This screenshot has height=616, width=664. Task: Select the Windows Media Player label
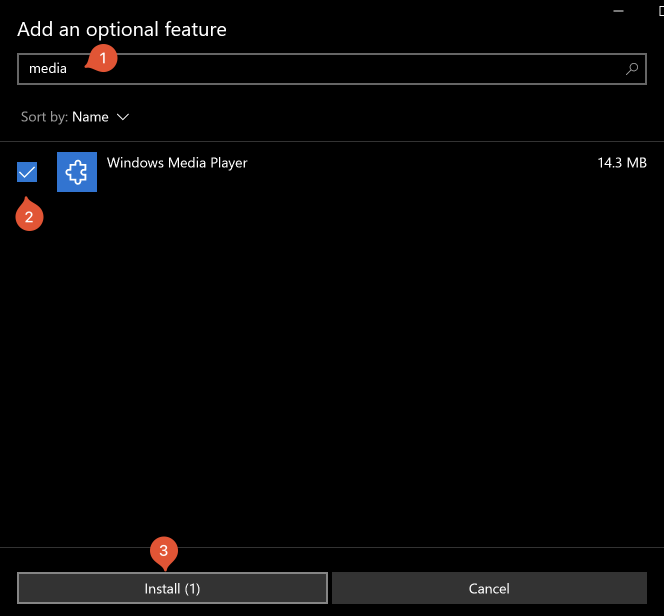pos(177,163)
